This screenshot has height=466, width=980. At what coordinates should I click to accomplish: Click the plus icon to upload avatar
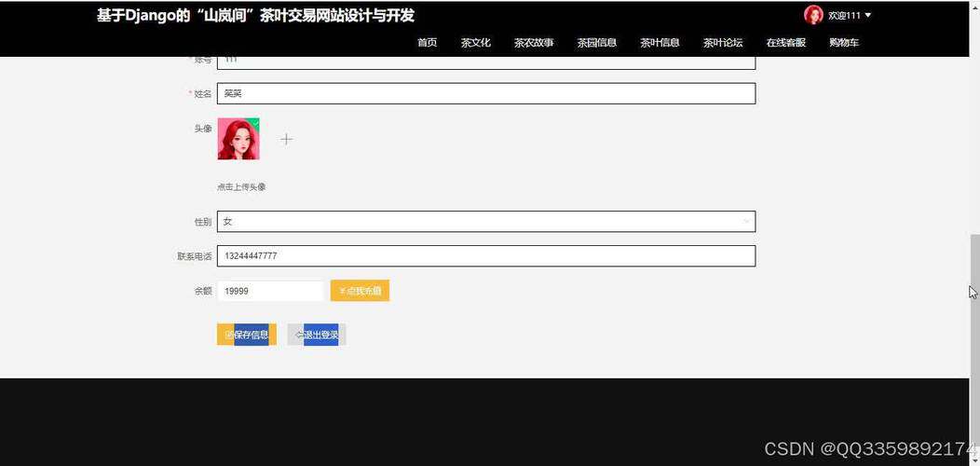(x=286, y=139)
